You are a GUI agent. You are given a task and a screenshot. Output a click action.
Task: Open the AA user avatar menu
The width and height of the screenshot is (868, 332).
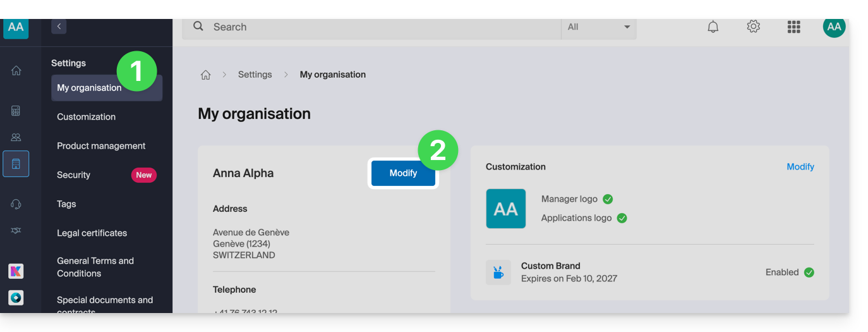tap(834, 27)
